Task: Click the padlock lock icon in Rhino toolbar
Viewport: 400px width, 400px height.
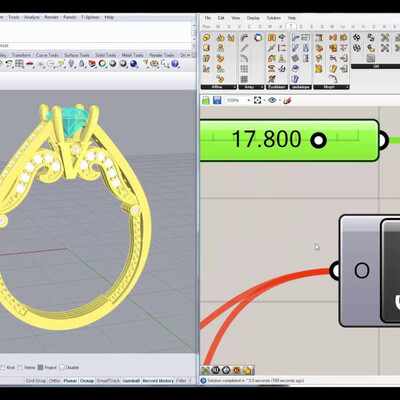Action: point(81,63)
